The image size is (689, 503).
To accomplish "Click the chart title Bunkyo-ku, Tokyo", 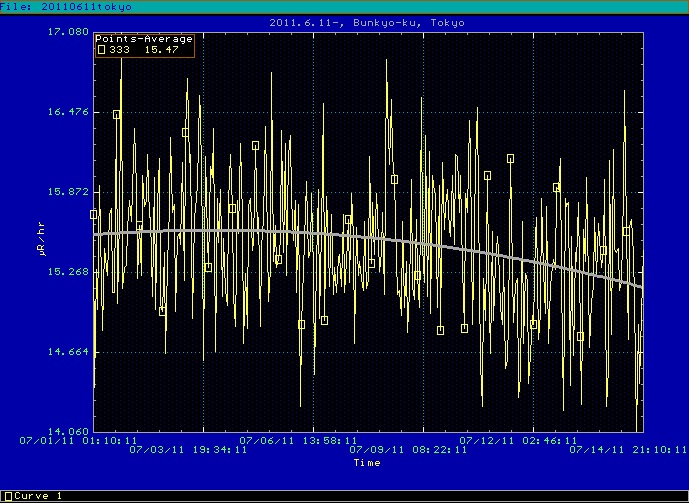I will coord(367,21).
